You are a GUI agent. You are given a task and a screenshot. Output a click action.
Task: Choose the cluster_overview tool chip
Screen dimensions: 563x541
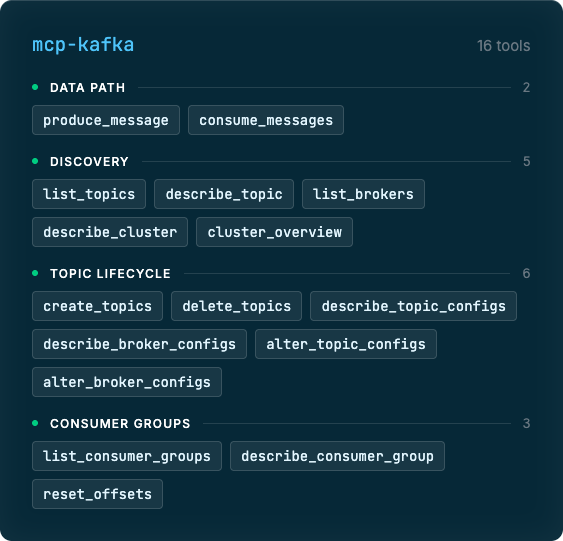pos(274,232)
